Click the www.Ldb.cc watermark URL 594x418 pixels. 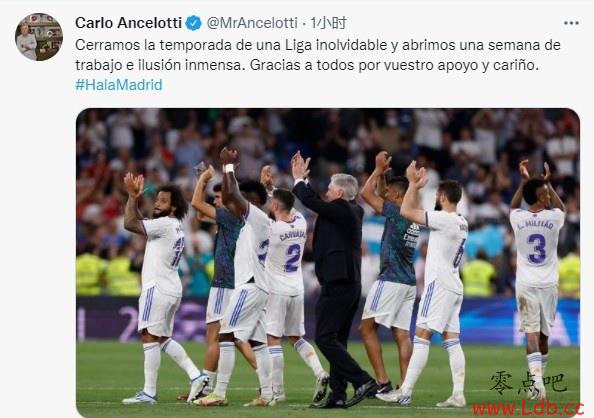pos(528,409)
